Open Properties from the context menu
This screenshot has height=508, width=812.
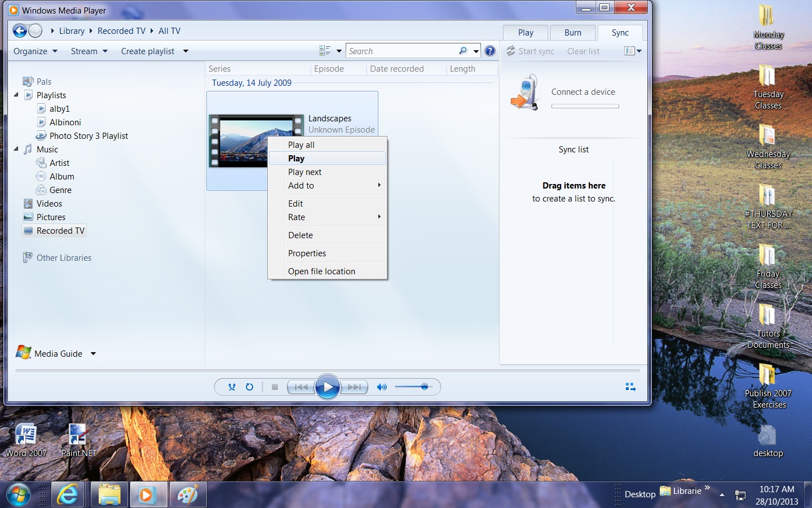coord(328,253)
